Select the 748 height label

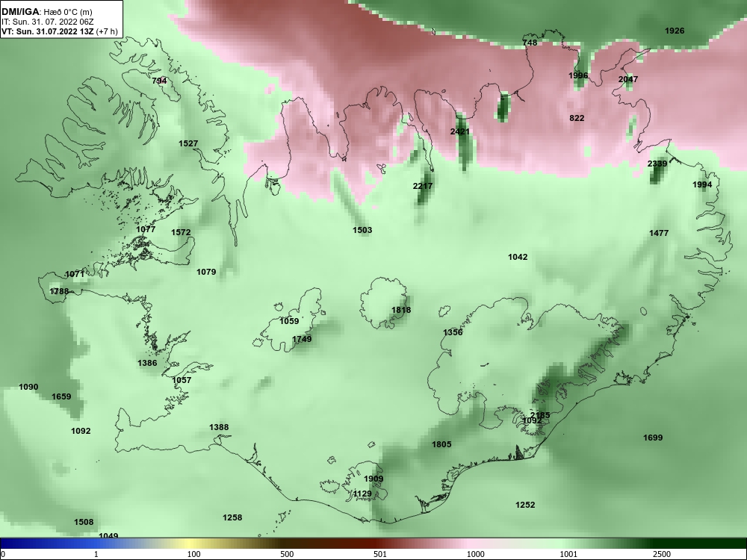[x=530, y=43]
